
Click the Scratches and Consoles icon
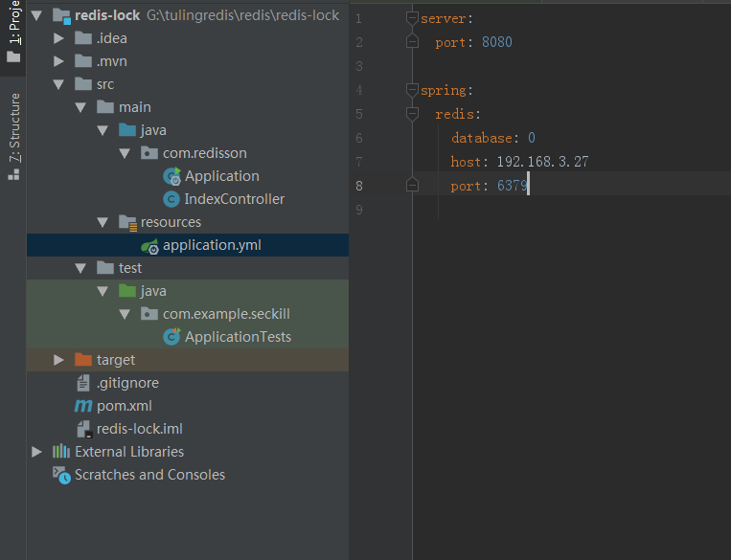61,475
